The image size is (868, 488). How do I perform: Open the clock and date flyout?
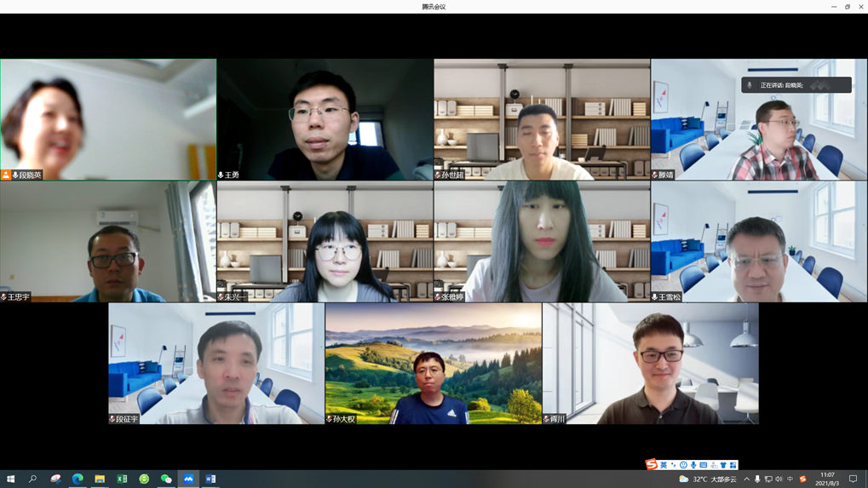[826, 479]
